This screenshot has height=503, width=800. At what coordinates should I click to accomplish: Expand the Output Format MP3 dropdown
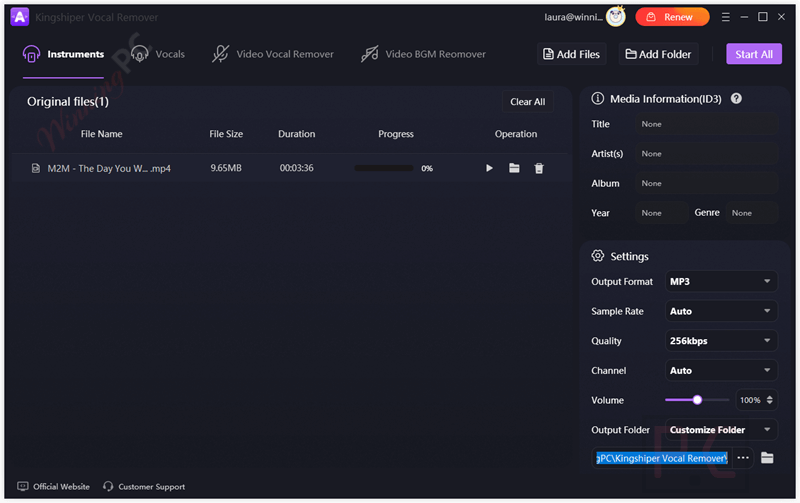coord(721,282)
